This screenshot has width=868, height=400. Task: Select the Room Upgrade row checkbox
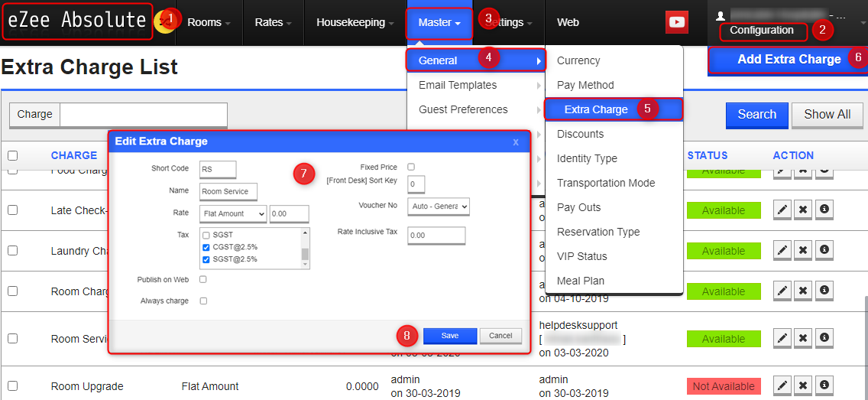click(x=12, y=386)
